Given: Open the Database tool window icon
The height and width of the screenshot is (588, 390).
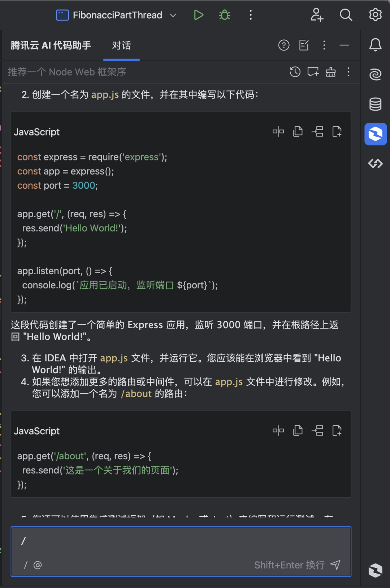Looking at the screenshot, I should point(375,104).
